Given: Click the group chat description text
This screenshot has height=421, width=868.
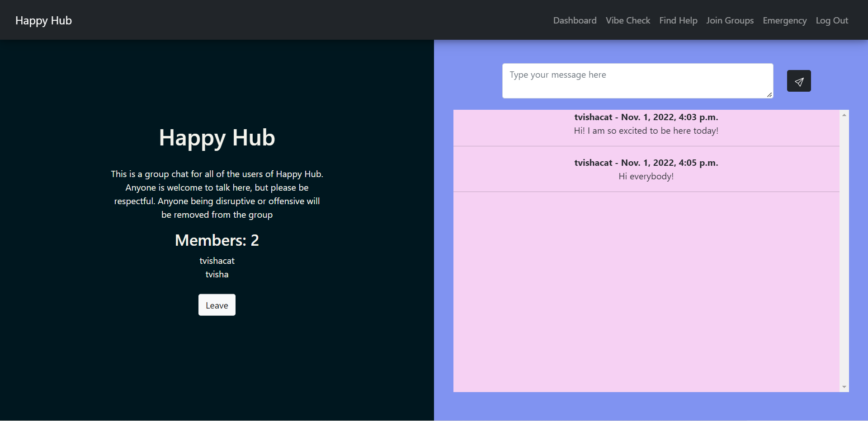Looking at the screenshot, I should coord(217,194).
